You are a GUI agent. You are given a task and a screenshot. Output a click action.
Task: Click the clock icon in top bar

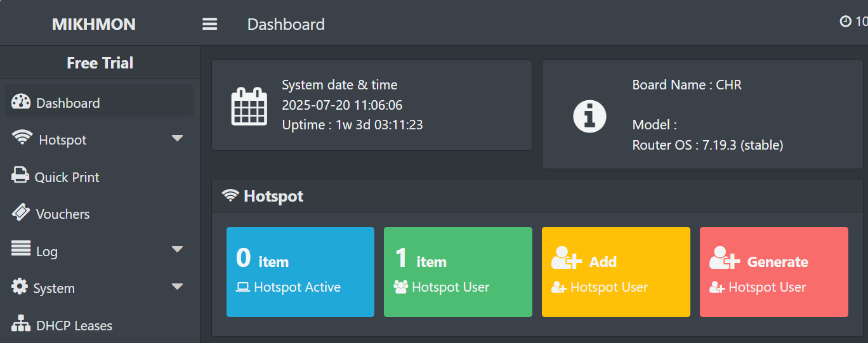[845, 22]
